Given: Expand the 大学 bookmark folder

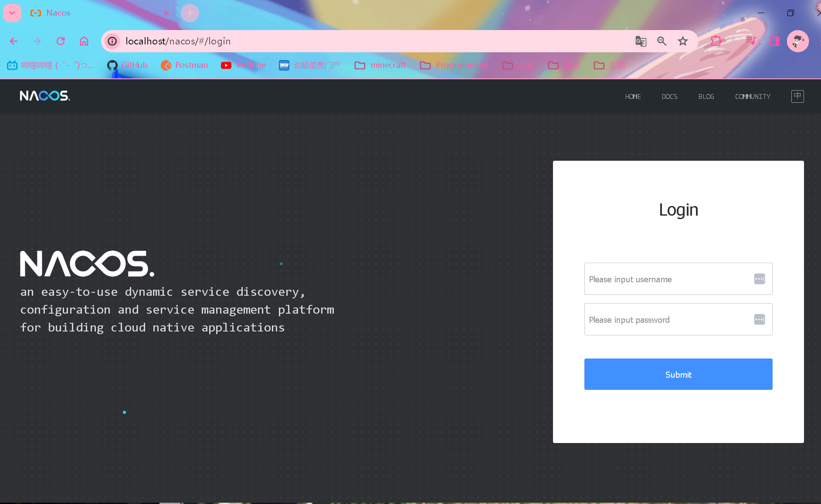Looking at the screenshot, I should (518, 65).
